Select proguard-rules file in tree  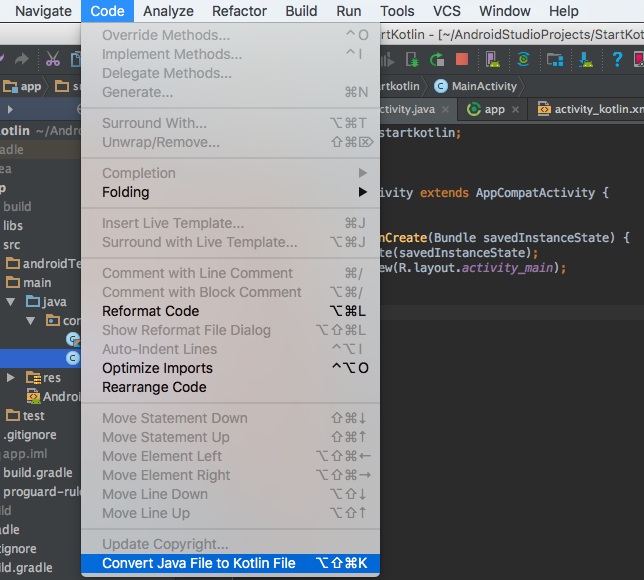(42, 492)
